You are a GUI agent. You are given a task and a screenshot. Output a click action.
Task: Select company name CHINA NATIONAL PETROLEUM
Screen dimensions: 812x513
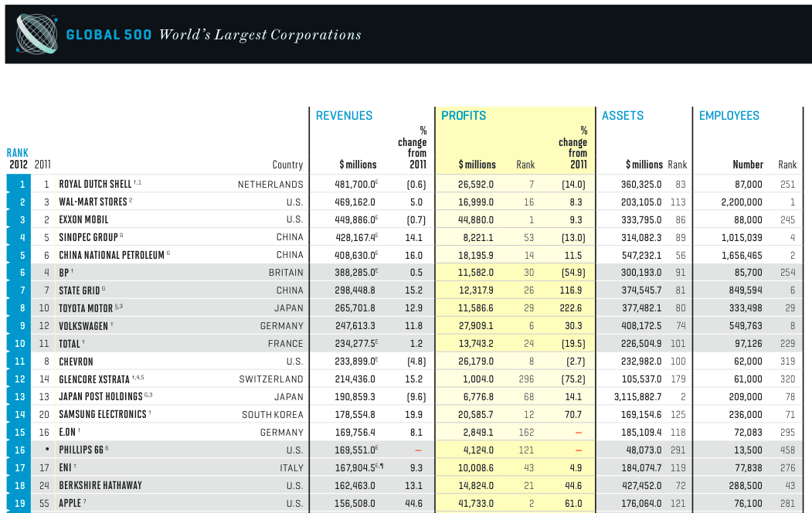[x=111, y=255]
